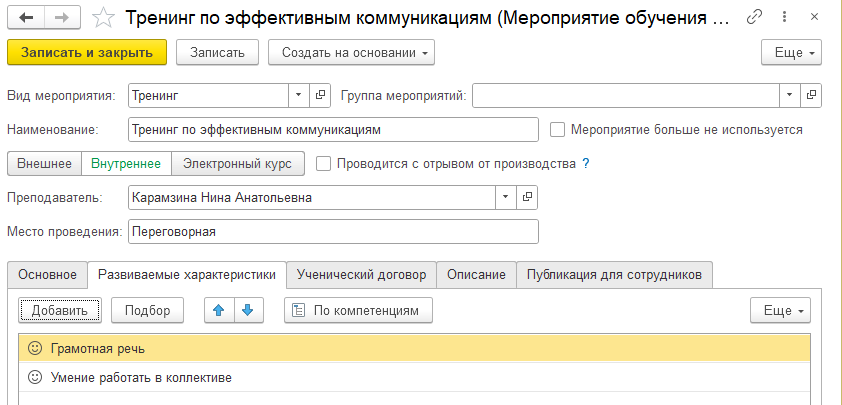Enable Проводится с отрывом от производства
This screenshot has width=842, height=405.
323,164
